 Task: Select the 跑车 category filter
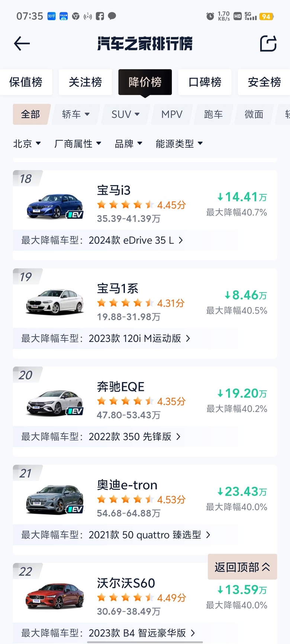pyautogui.click(x=213, y=114)
